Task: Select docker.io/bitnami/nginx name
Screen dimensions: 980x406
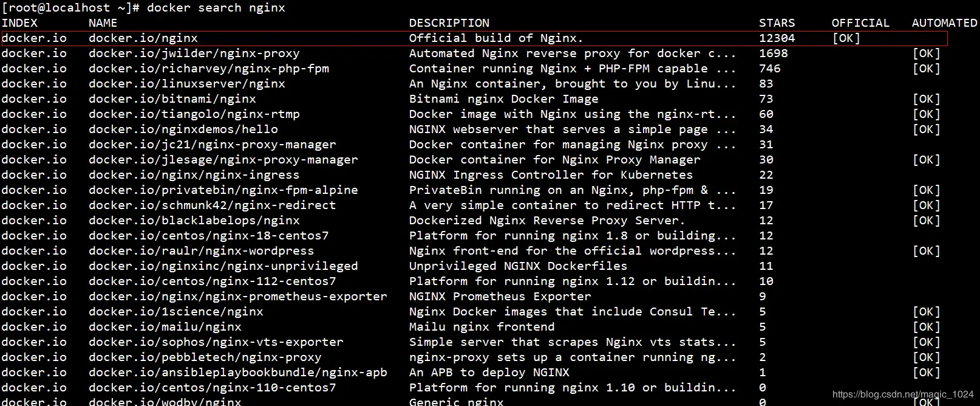Action: pos(172,99)
